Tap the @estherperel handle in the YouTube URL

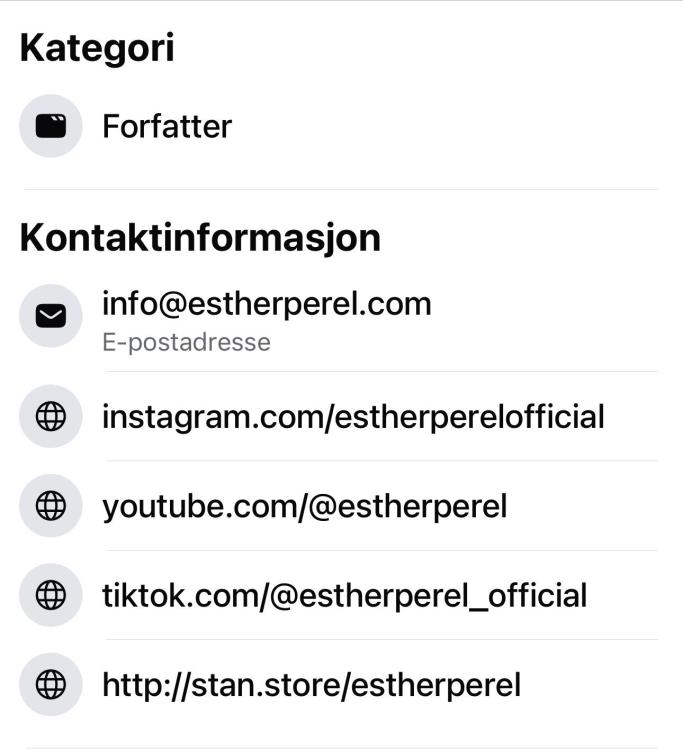(408, 506)
